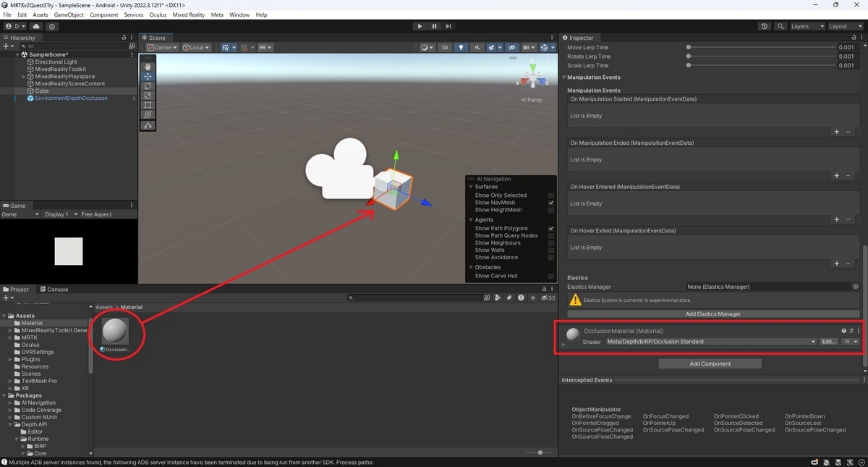Select the Rotate tool in Scene toolbar
Image resolution: width=868 pixels, height=467 pixels.
[148, 85]
